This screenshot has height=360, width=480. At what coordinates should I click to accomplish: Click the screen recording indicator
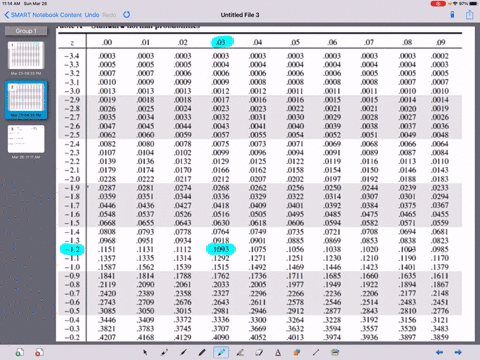point(438,4)
